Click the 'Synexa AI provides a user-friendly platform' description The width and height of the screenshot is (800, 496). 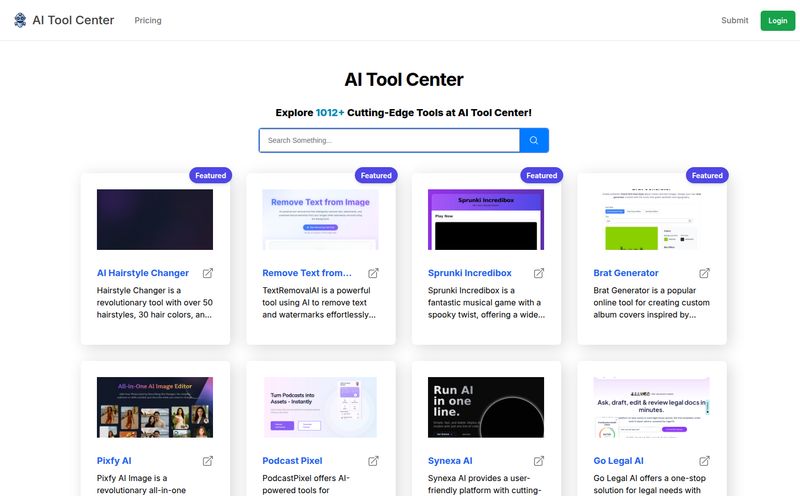[x=485, y=484]
